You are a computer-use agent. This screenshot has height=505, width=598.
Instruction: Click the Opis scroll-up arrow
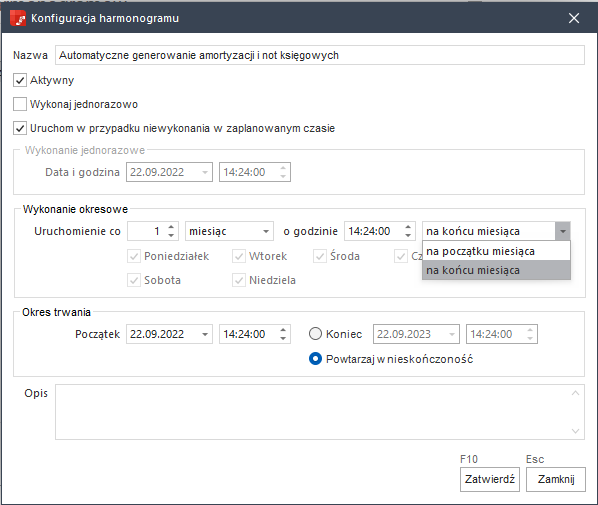tap(575, 393)
